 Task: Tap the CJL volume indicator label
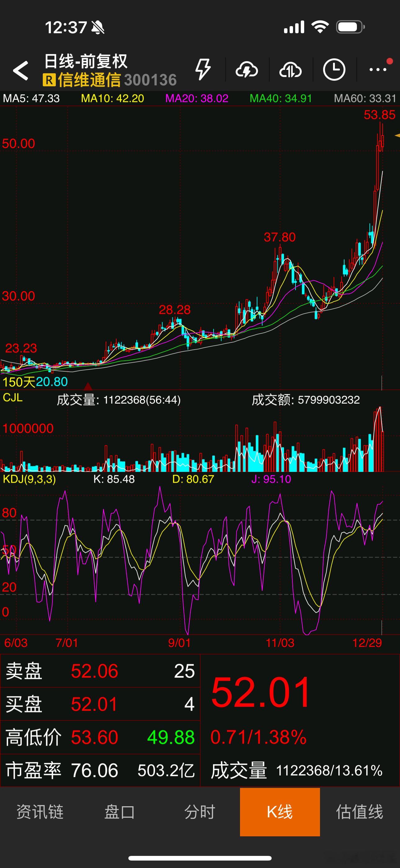point(13,398)
